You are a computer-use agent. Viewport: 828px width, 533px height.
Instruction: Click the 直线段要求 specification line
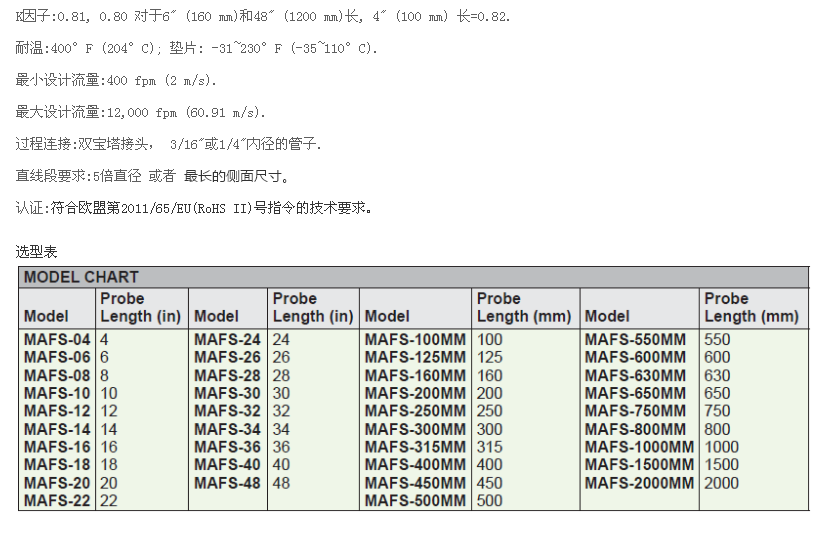(x=153, y=176)
